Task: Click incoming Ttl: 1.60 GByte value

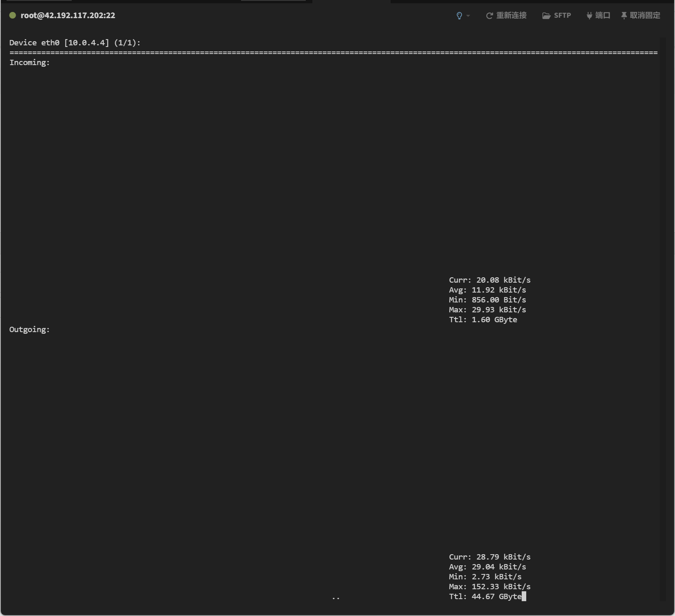Action: point(483,319)
